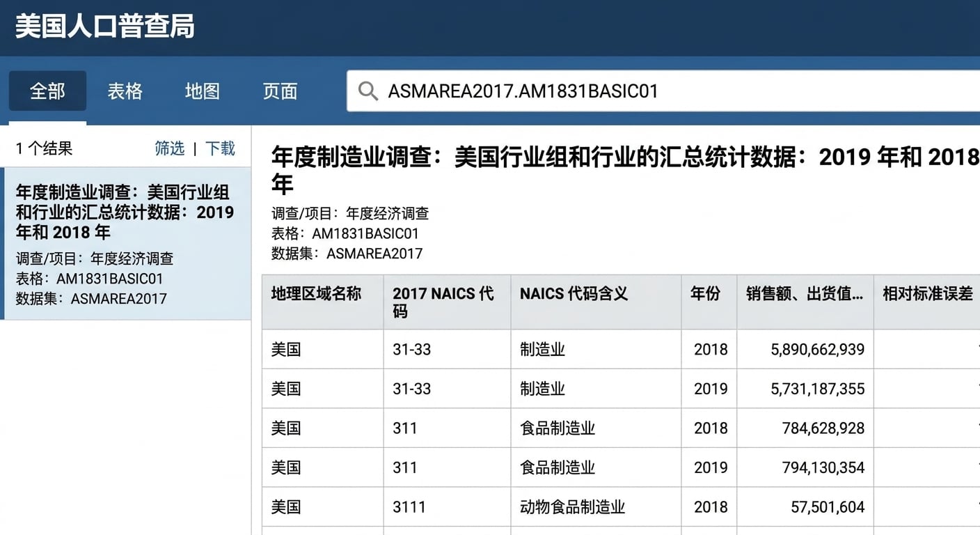The image size is (980, 535).
Task: Go to the 页面 tab
Action: click(280, 91)
